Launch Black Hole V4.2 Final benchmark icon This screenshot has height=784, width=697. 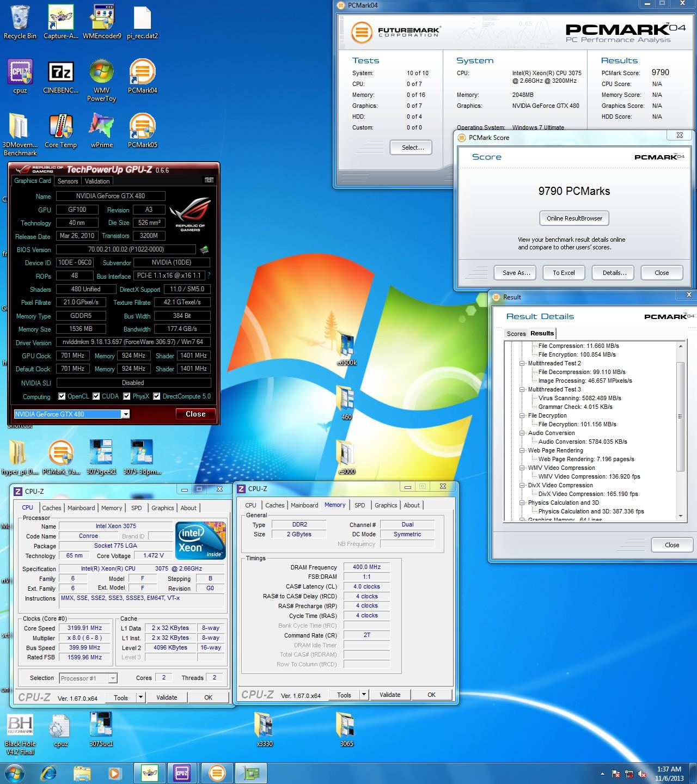(x=20, y=734)
